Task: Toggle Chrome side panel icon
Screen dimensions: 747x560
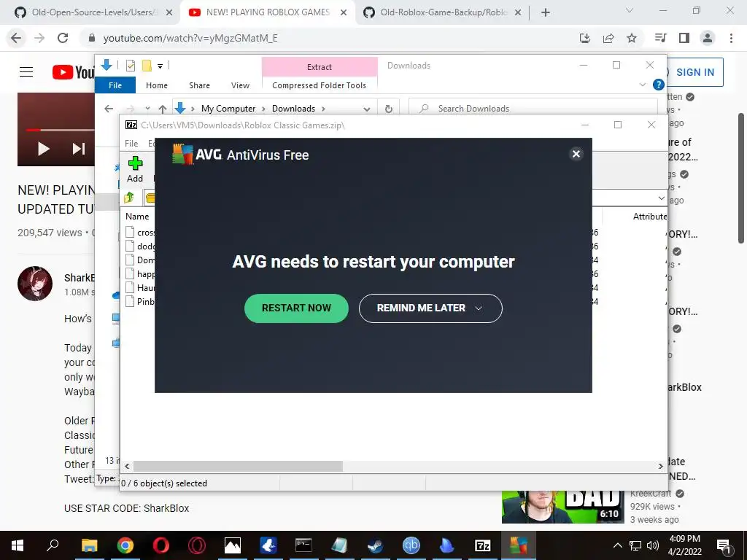Action: coord(684,38)
